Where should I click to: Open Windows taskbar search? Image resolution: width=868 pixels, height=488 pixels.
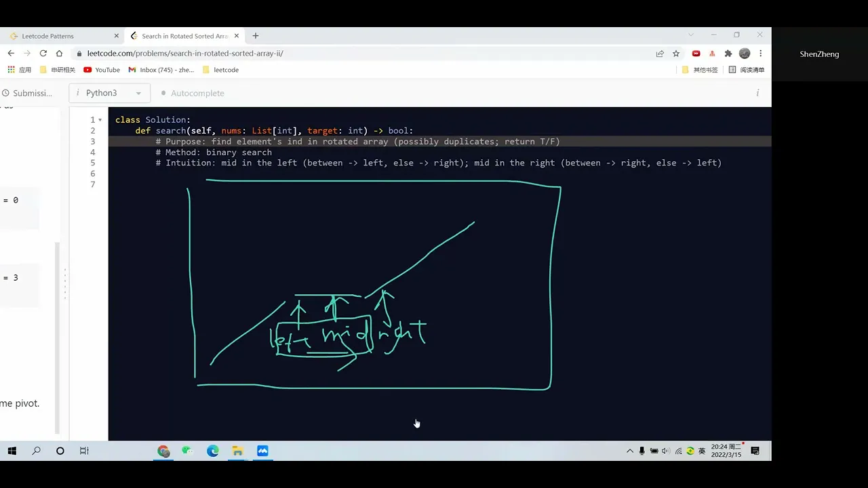[37, 451]
